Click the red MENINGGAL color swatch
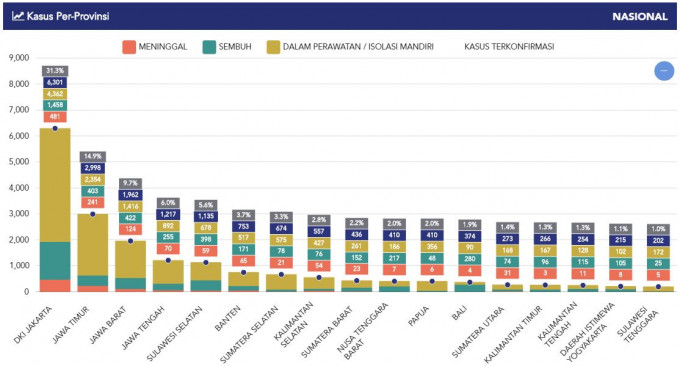Screen dimensions: 680x366 pos(129,47)
